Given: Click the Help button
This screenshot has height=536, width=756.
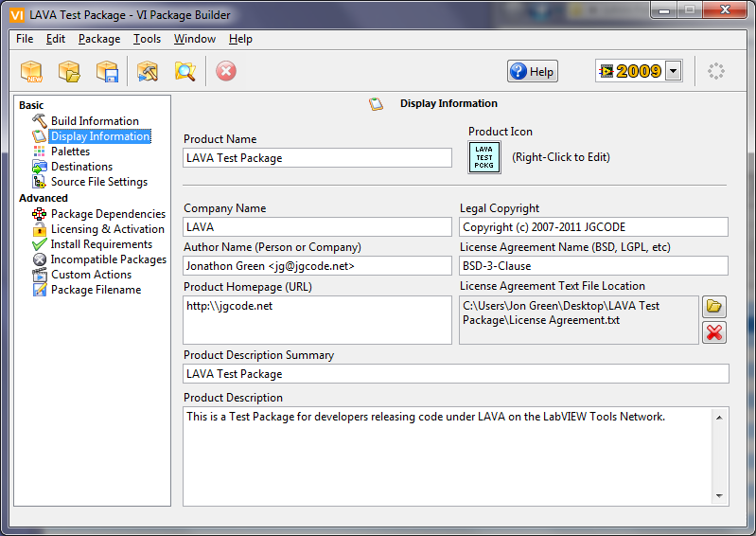Looking at the screenshot, I should point(533,71).
